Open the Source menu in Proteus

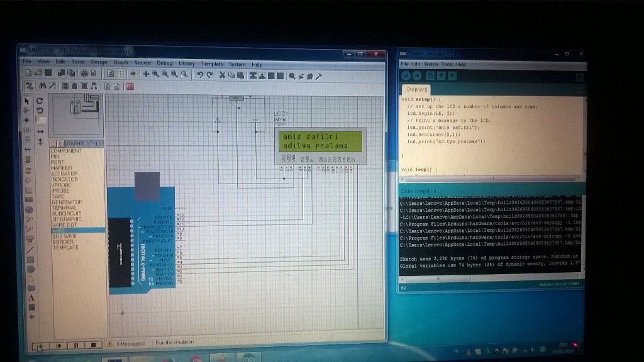click(x=142, y=62)
